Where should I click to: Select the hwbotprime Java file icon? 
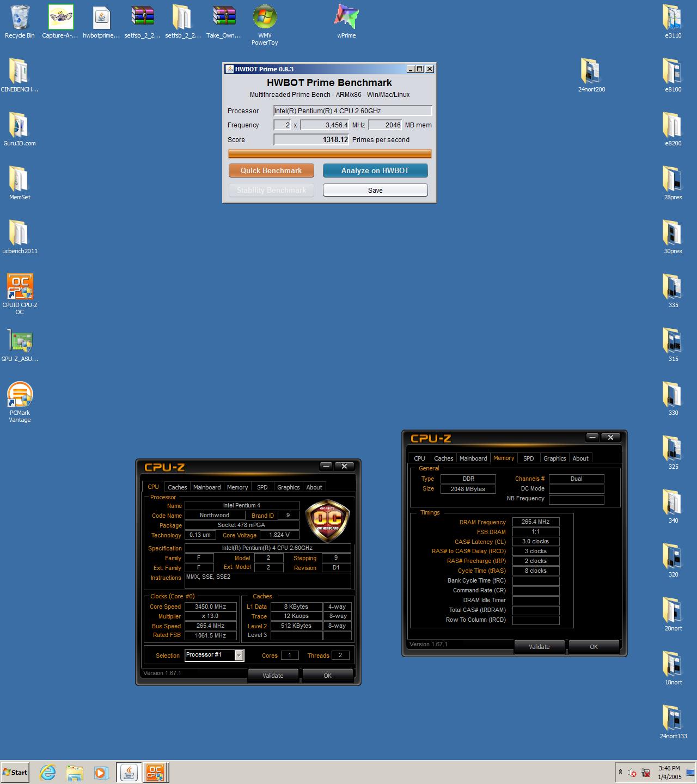(x=101, y=22)
